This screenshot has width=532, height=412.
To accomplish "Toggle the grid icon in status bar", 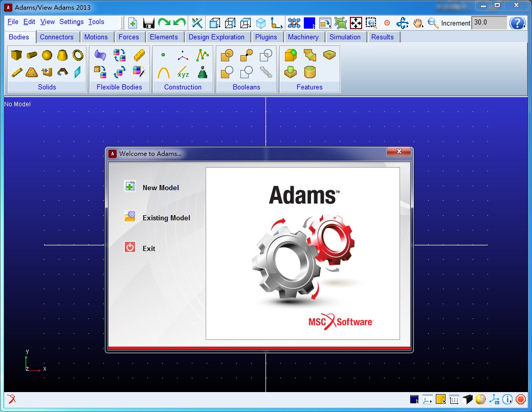I will 454,399.
